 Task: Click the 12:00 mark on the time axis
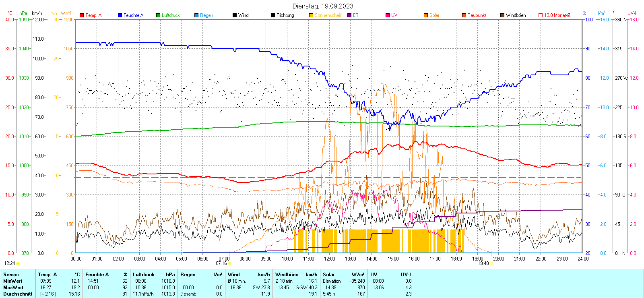(x=329, y=259)
